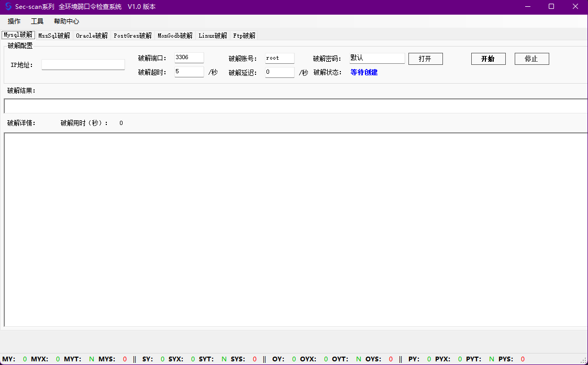Screen dimensions: 588x365
Task: Open the 操作 menu
Action: tap(14, 21)
